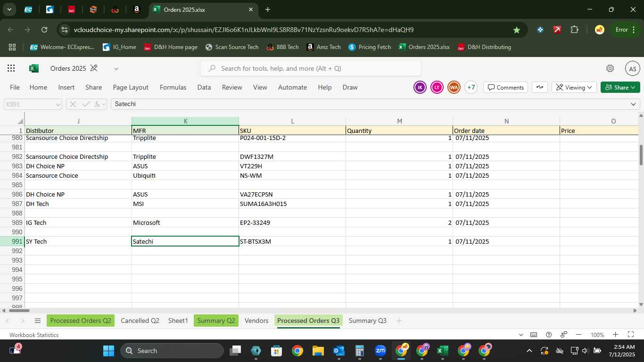Screen dimensions: 644x362
Task: Open the browser tab search dropdown
Action: [x=9, y=9]
